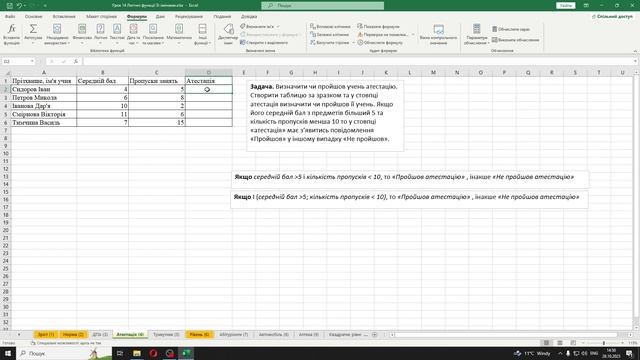Screen dimensions: 640x360
Task: Open the Home ribbon tab
Action: click(x=33, y=17)
